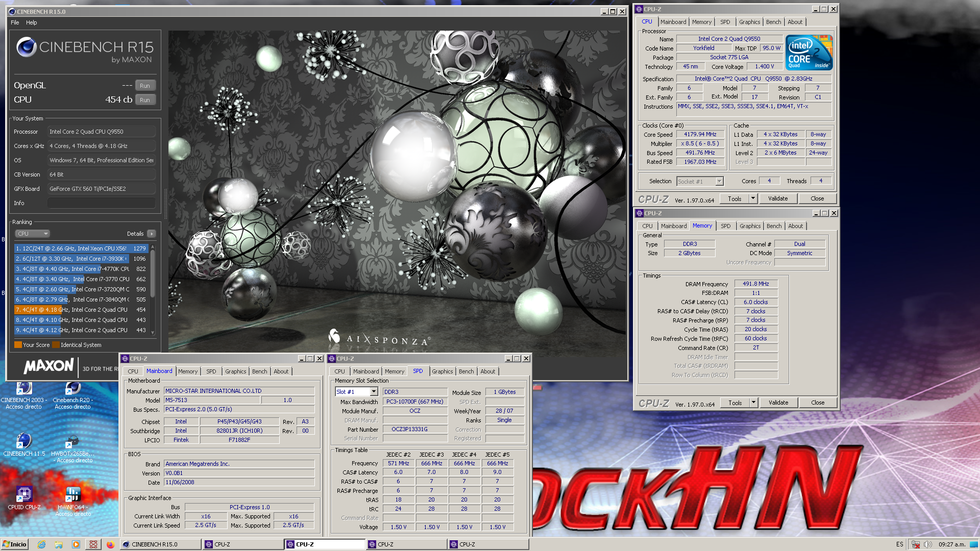Viewport: 980px width, 551px height.
Task: Click the Intel Core 2 Quad logo
Action: [809, 53]
